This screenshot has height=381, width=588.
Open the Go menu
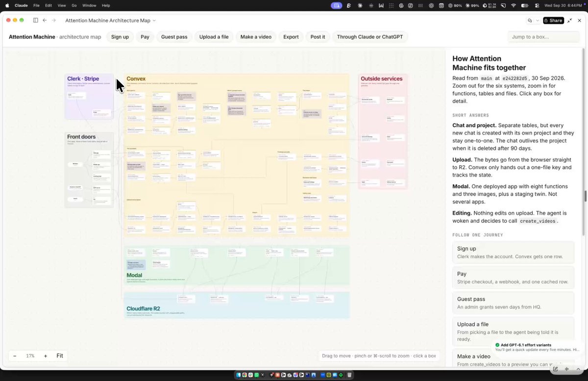[x=74, y=5]
